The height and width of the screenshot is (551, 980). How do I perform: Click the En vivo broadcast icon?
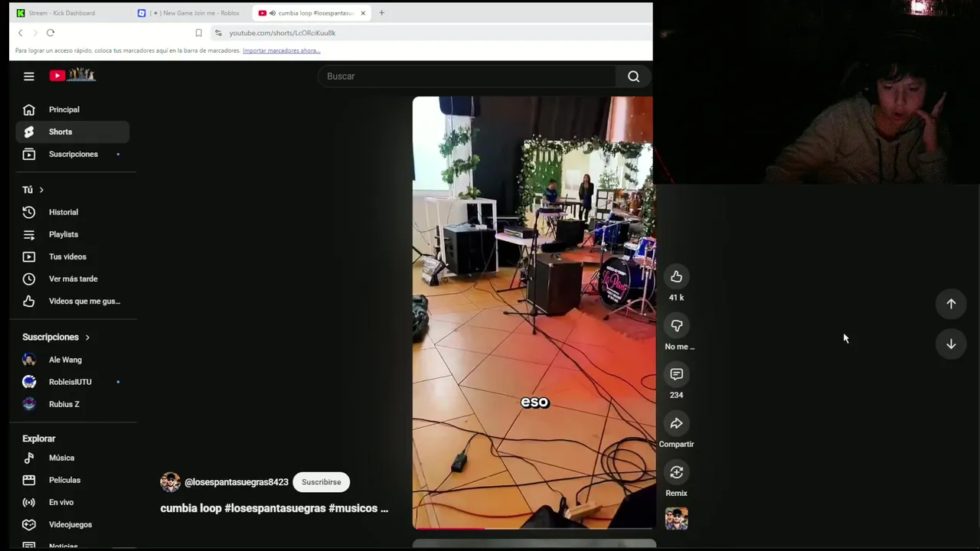[x=29, y=502]
